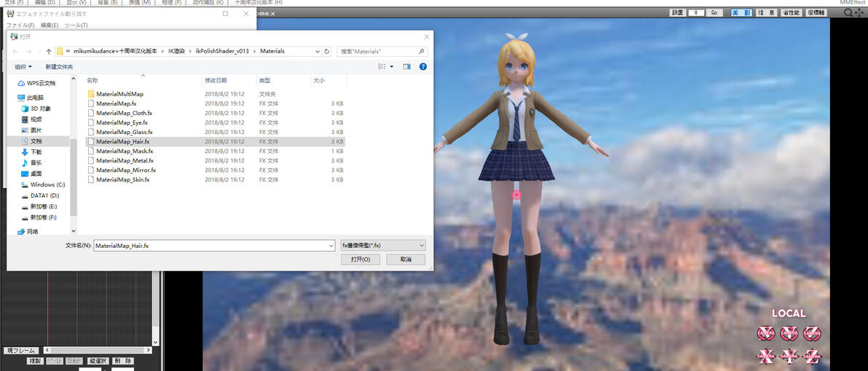Open the 編集(E) menu in effect window
868x371 pixels.
coord(50,26)
